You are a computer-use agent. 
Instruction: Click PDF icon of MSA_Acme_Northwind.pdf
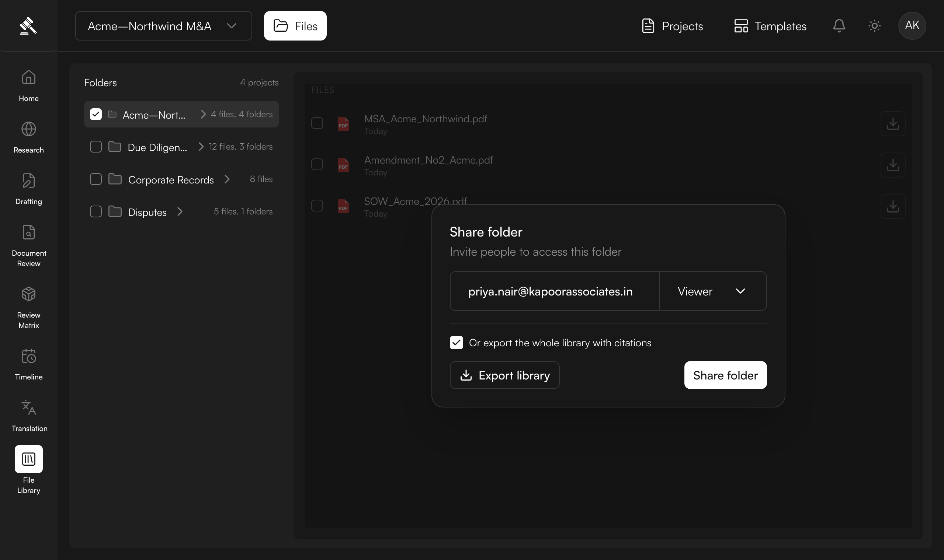coord(343,123)
